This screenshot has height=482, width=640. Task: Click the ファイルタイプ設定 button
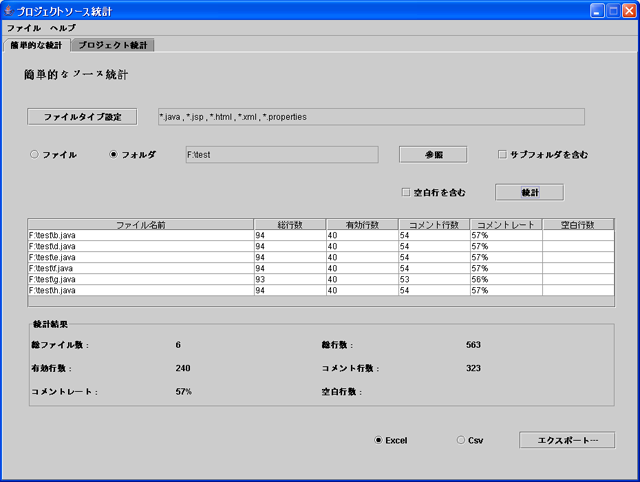coord(82,117)
